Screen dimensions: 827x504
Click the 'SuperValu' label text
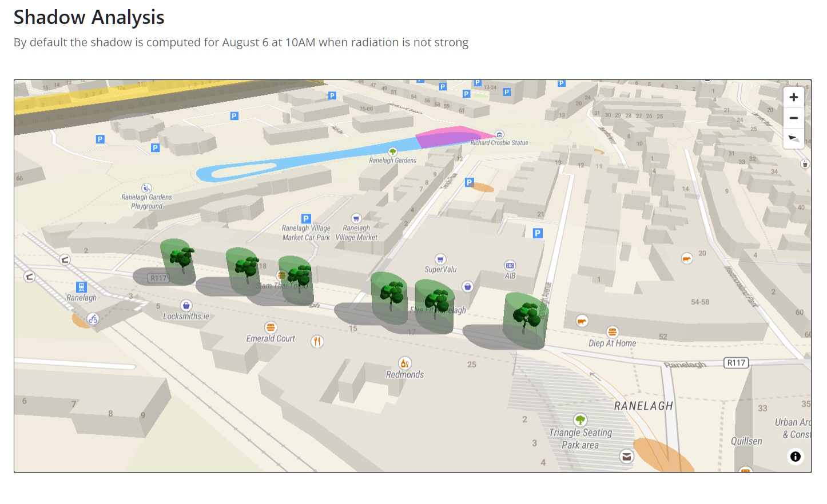tap(440, 270)
